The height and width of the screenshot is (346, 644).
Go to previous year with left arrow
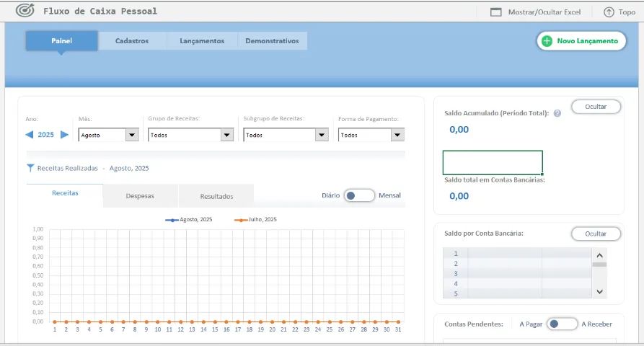(x=29, y=135)
